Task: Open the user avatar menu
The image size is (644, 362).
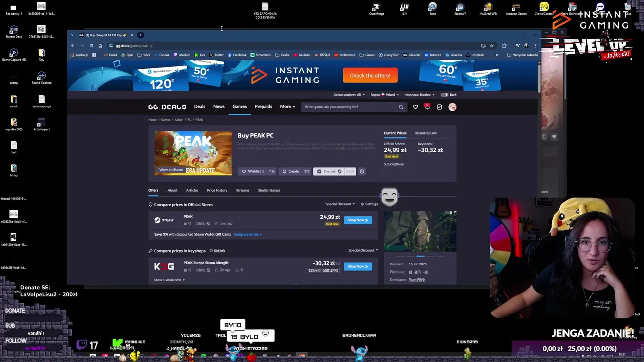Action: pos(452,107)
